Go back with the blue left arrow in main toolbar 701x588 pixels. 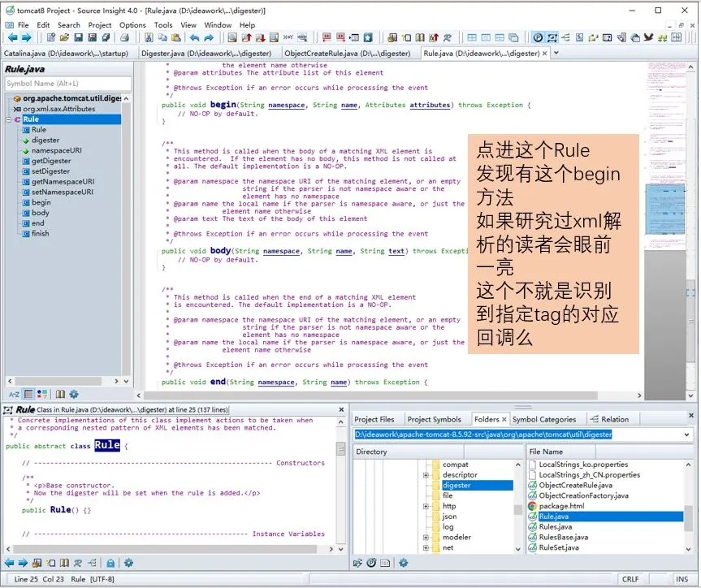click(x=12, y=37)
